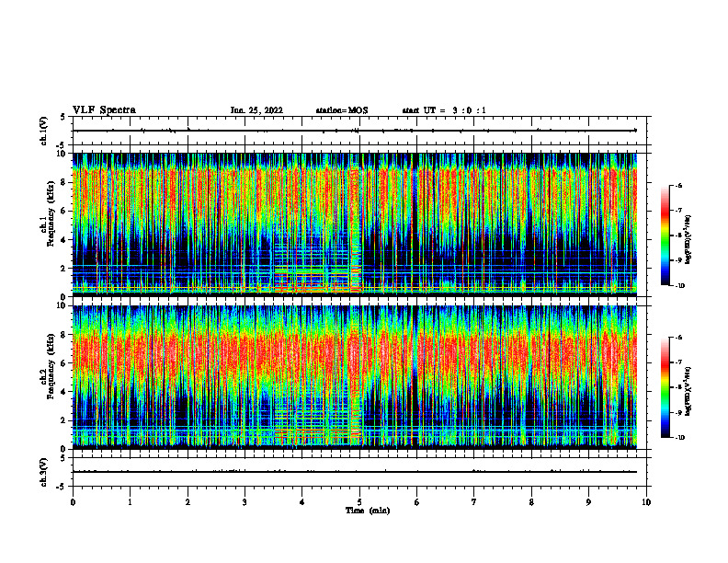
Task: Click the time axis tick label "5"
Action: [x=359, y=502]
